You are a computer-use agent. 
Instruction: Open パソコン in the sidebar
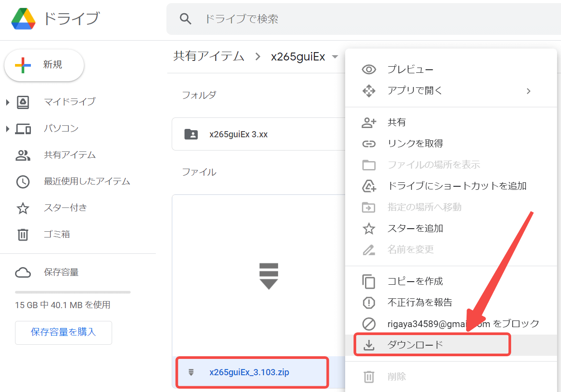[x=61, y=128]
